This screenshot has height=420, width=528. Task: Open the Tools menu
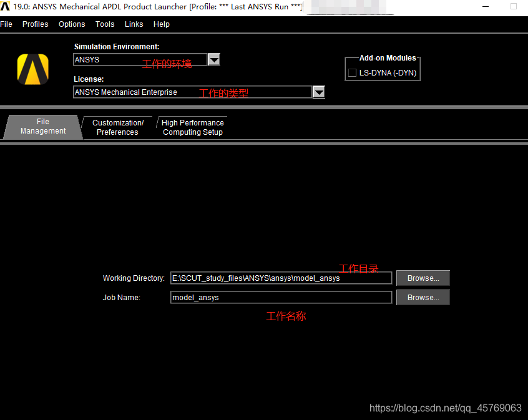[x=105, y=24]
